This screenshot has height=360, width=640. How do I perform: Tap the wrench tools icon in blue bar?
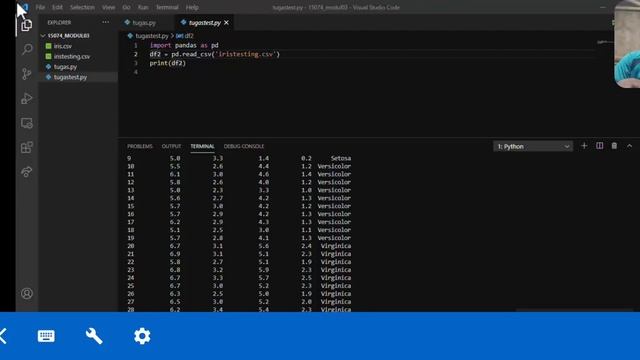point(94,336)
